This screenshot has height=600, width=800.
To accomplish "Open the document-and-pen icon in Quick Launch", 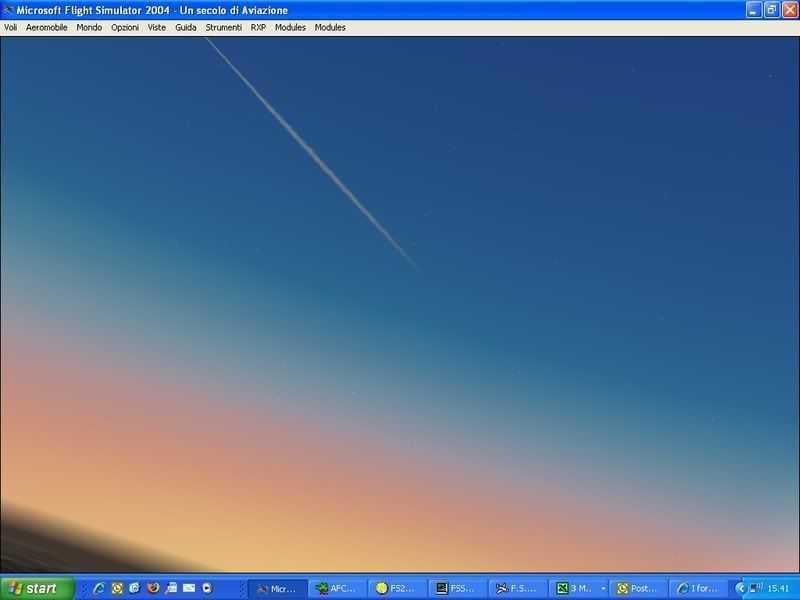I will coord(171,588).
